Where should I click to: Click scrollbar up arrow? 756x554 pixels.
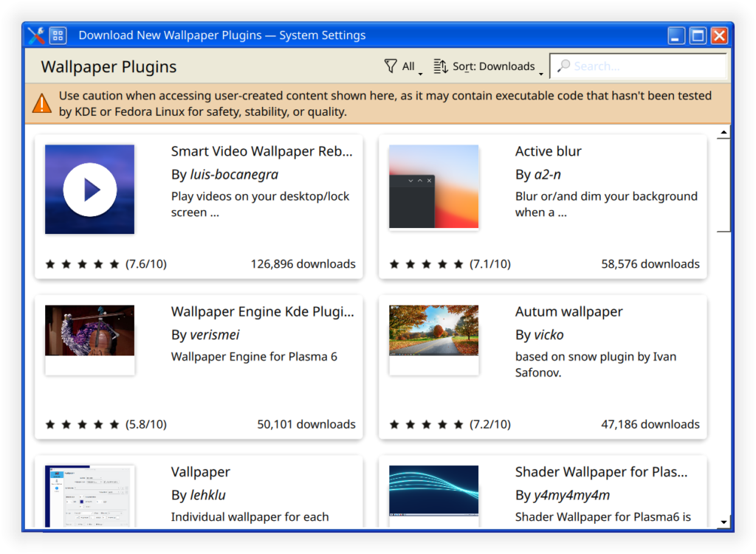(724, 132)
